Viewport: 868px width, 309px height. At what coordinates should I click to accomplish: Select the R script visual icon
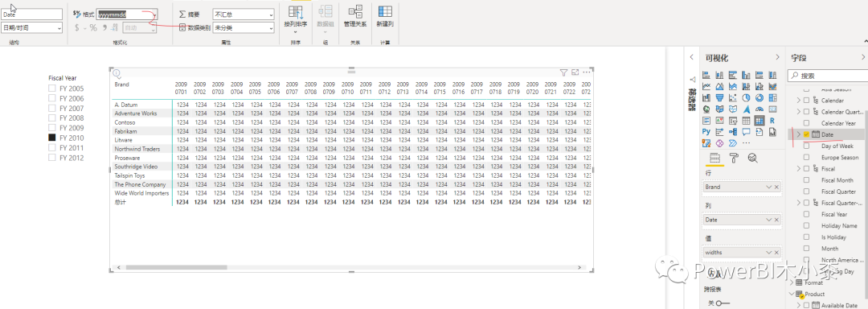coord(772,120)
